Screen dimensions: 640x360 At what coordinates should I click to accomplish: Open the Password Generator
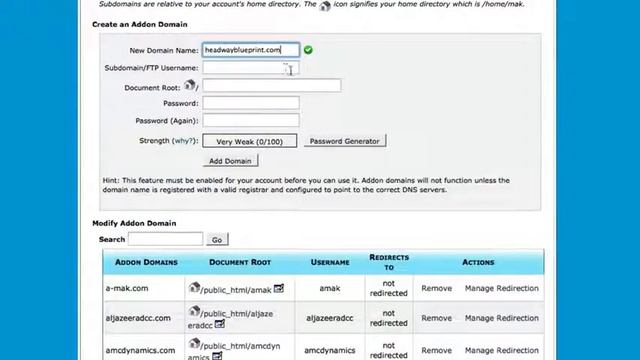[x=344, y=141]
